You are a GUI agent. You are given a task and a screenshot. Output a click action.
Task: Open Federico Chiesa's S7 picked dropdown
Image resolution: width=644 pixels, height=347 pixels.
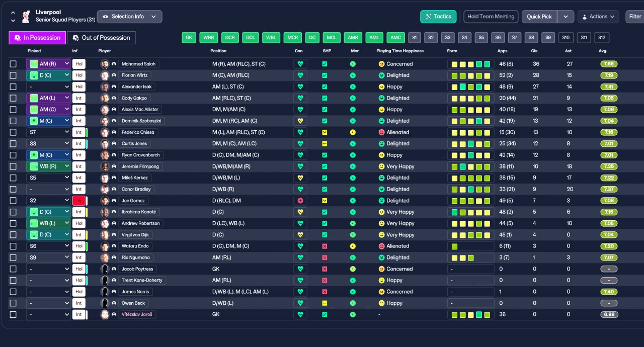click(x=48, y=132)
